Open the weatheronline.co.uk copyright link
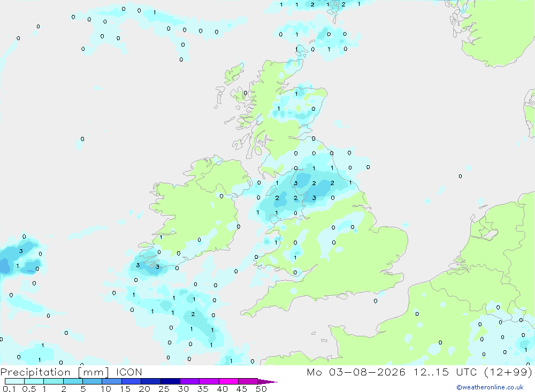The image size is (535, 392). [490, 387]
